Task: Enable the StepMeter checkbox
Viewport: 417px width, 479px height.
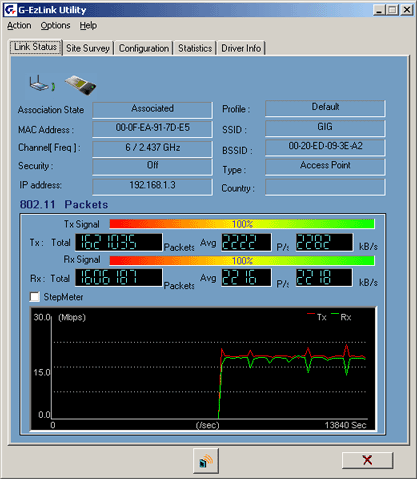Action: click(x=35, y=297)
